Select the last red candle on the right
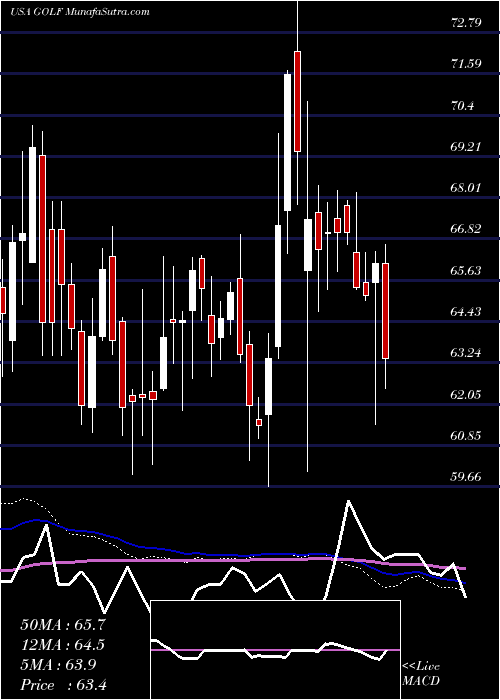500x700 pixels. pos(386,311)
